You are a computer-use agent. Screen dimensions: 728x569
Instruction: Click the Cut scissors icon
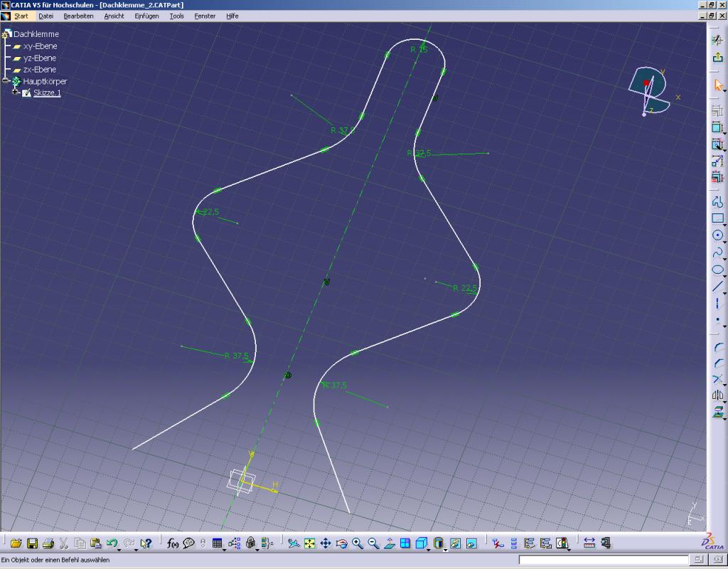[64, 543]
